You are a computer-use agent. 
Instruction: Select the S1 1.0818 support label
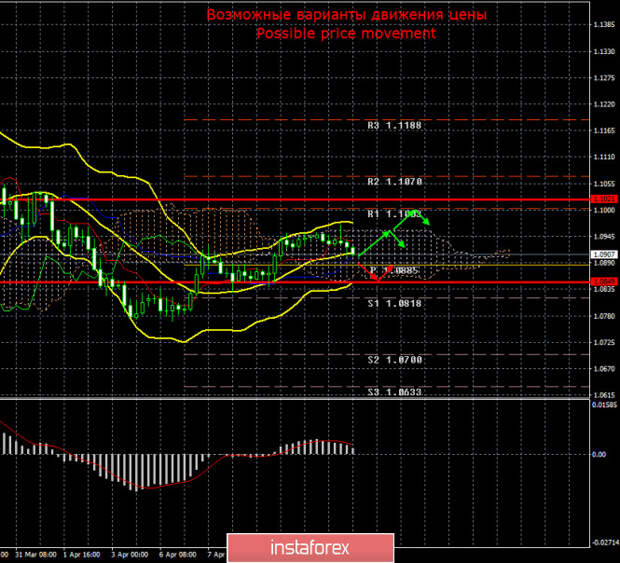pyautogui.click(x=394, y=303)
